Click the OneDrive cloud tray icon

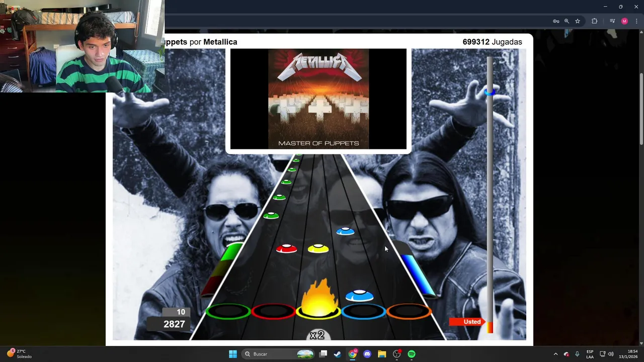click(x=567, y=354)
